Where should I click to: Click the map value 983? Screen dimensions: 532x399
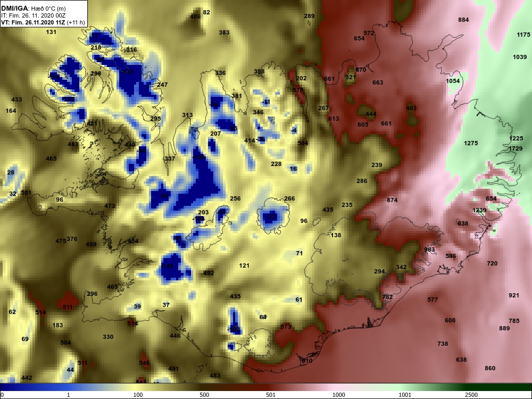pos(429,250)
